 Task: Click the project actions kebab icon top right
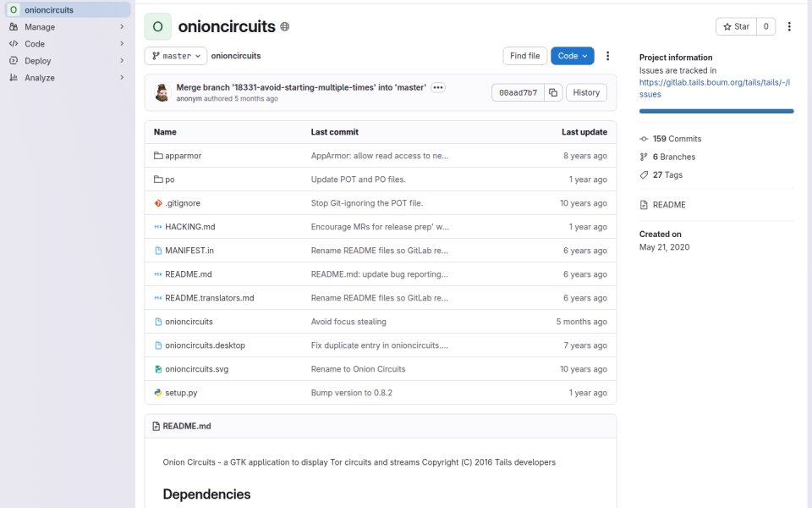tap(789, 26)
